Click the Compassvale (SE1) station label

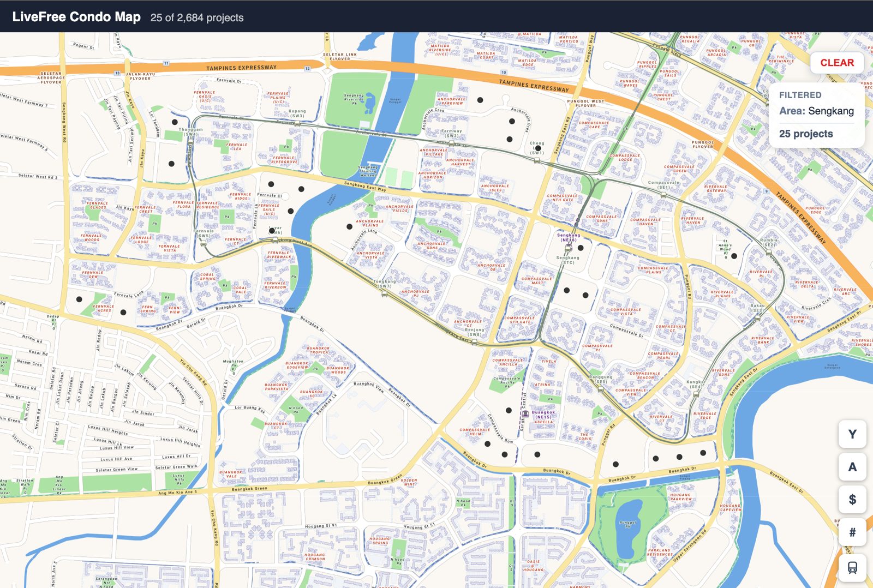663,185
